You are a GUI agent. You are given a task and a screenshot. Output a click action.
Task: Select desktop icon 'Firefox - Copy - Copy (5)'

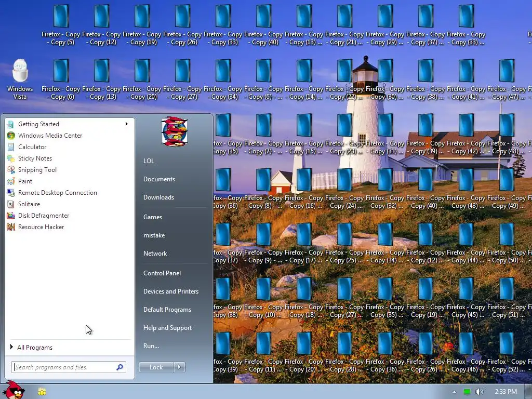(61, 25)
